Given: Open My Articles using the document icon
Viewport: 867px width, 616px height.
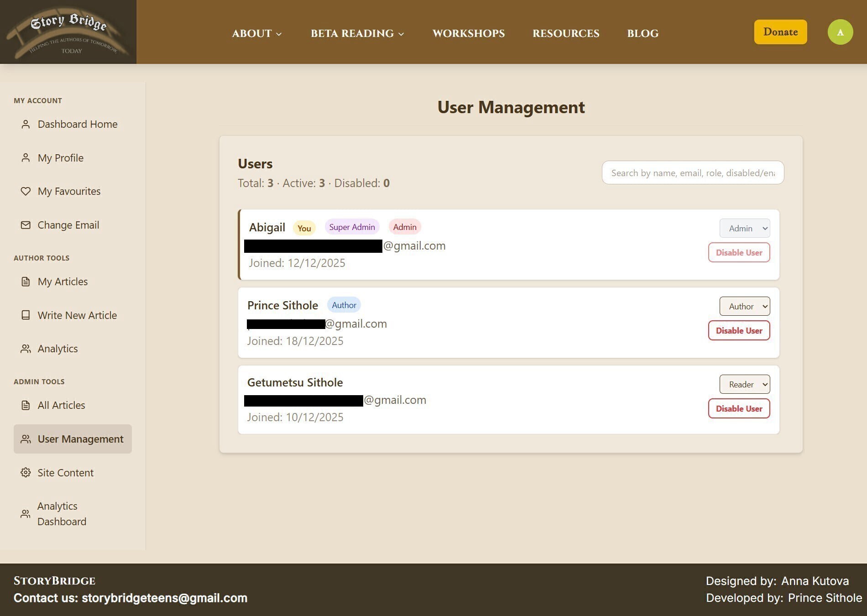Looking at the screenshot, I should pos(25,282).
